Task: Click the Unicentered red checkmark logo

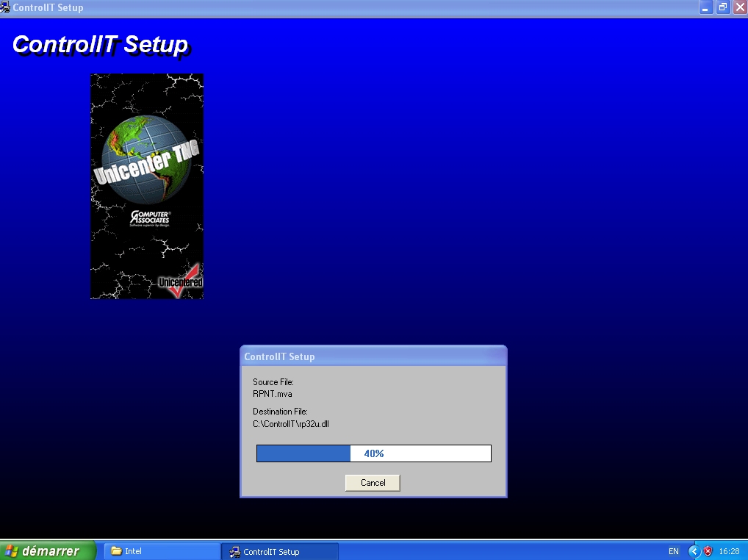Action: point(181,281)
